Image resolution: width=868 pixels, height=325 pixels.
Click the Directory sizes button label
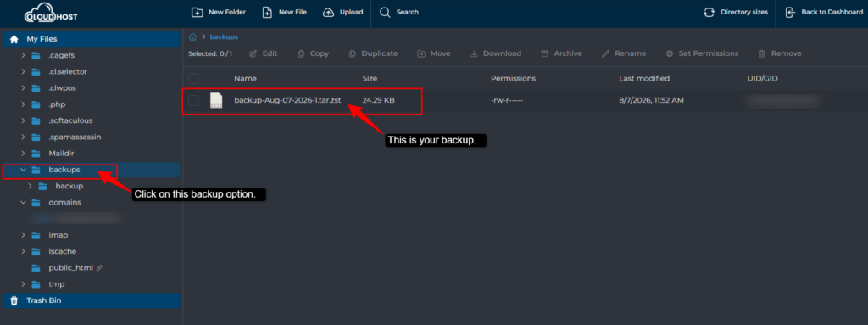click(x=744, y=12)
